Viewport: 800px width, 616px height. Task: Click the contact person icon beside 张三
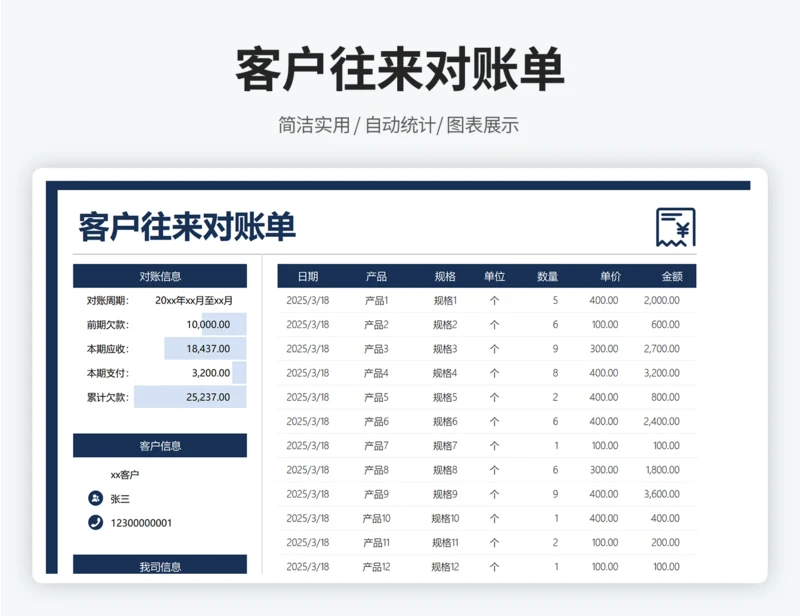[95, 498]
